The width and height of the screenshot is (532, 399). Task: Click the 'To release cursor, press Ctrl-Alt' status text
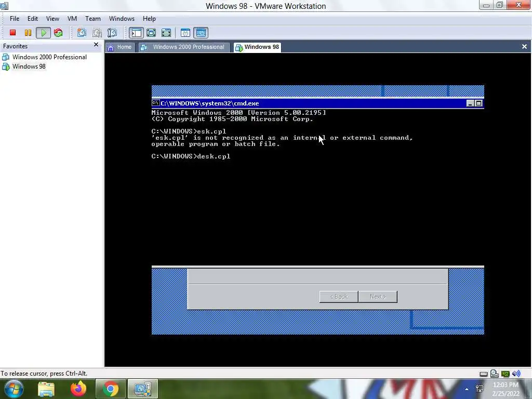(44, 374)
